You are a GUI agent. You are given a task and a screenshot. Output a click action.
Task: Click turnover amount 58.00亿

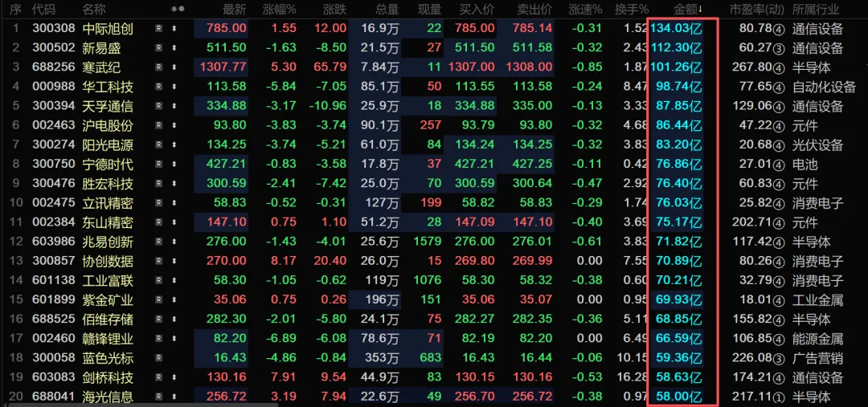point(679,397)
